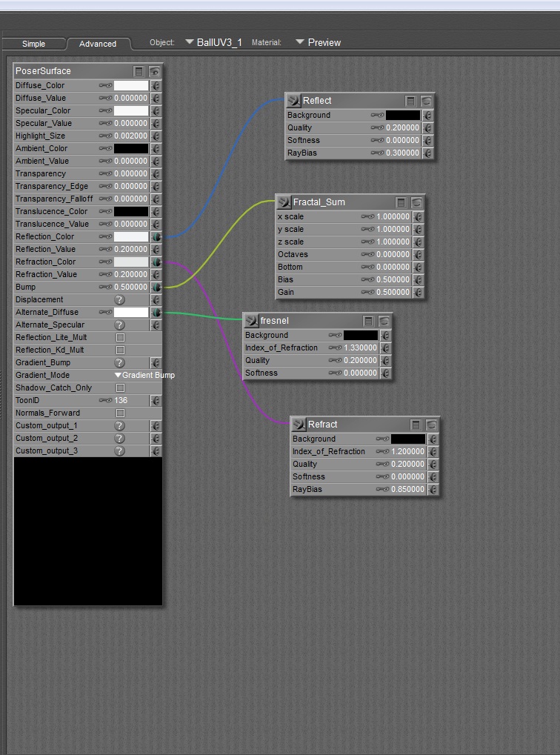Viewport: 560px width, 755px height.
Task: Edit the Reflection_Value field 0.200000
Action: (130, 250)
